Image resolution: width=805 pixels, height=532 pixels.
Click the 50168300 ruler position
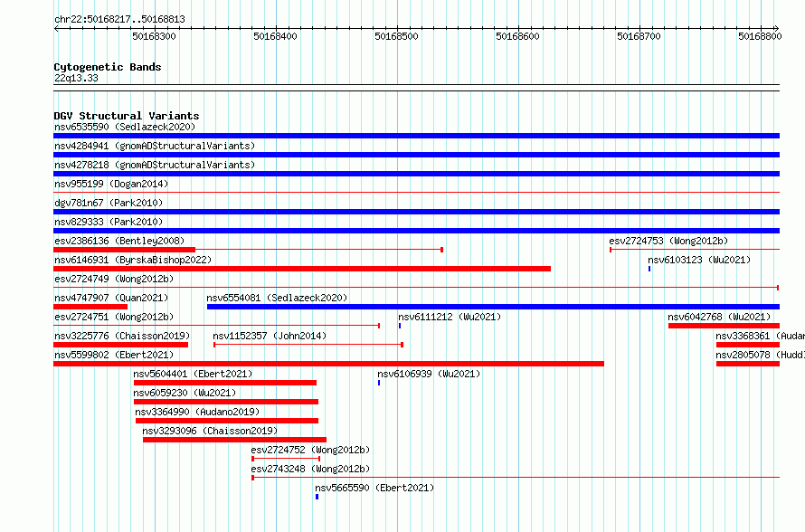click(x=154, y=36)
